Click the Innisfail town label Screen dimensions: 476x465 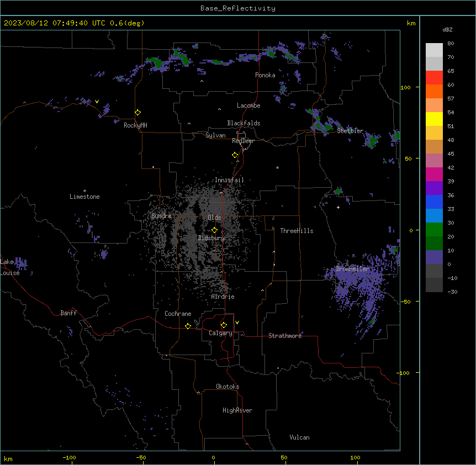pos(229,180)
